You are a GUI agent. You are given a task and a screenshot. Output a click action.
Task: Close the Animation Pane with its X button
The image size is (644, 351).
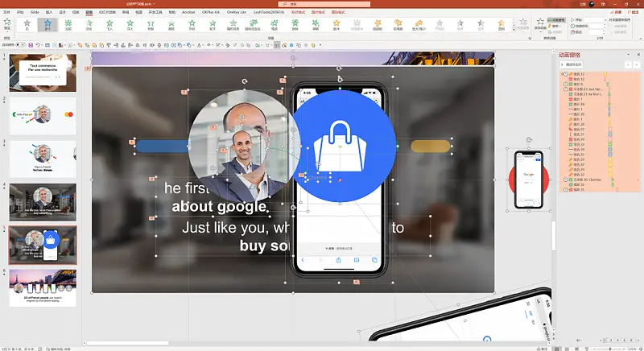[638, 55]
